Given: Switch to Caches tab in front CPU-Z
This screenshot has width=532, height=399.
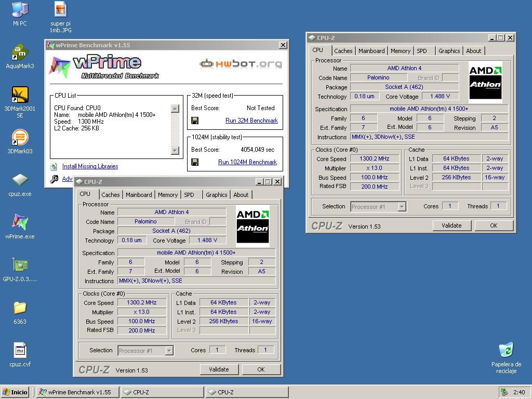Looking at the screenshot, I should point(111,195).
